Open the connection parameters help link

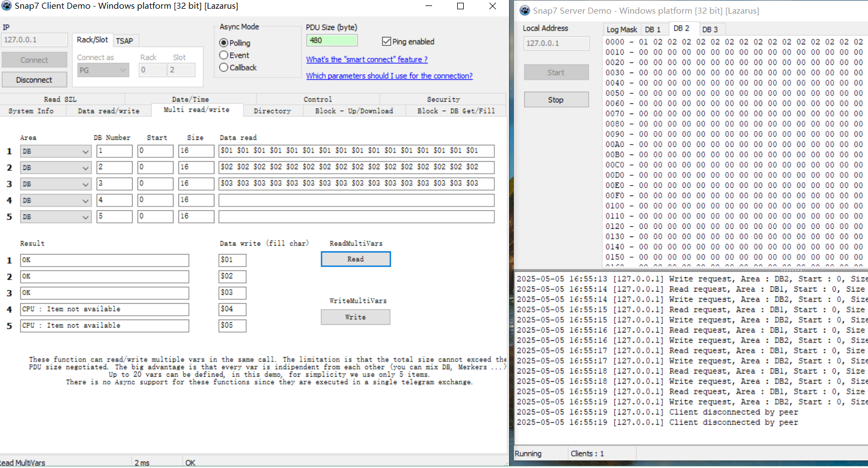pyautogui.click(x=390, y=76)
